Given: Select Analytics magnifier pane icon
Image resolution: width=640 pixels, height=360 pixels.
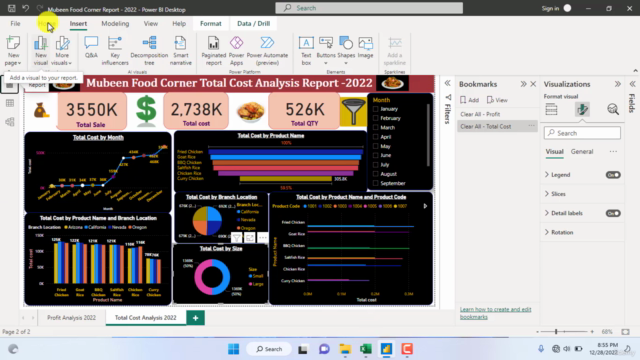Looking at the screenshot, I should click(613, 109).
